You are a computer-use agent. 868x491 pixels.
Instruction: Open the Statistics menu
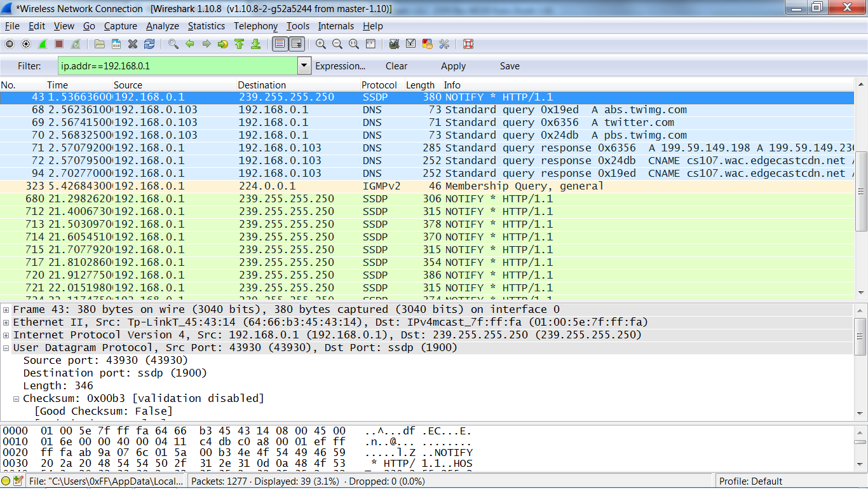[x=207, y=26]
